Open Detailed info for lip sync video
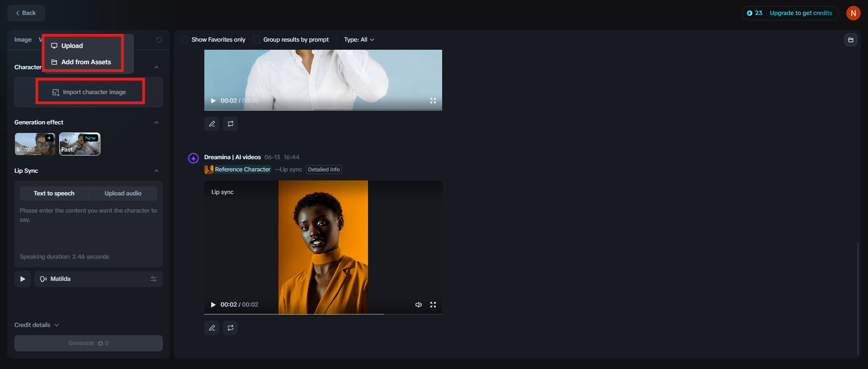 point(324,170)
